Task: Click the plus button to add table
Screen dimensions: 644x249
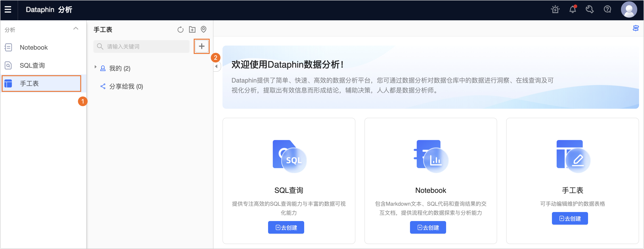Action: pyautogui.click(x=202, y=46)
